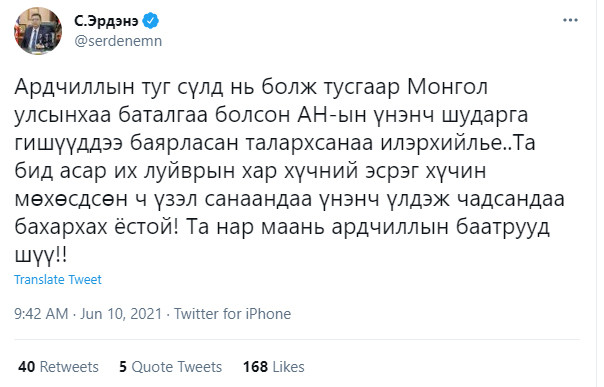The image size is (604, 387).
Task: Click the word АН-ын in the tweet
Action: coord(332,115)
